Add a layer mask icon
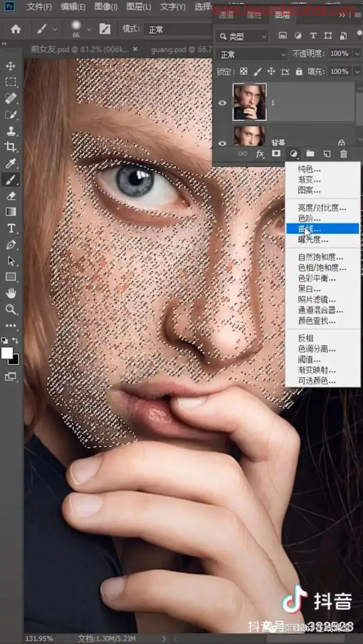The image size is (363, 644). tap(276, 153)
